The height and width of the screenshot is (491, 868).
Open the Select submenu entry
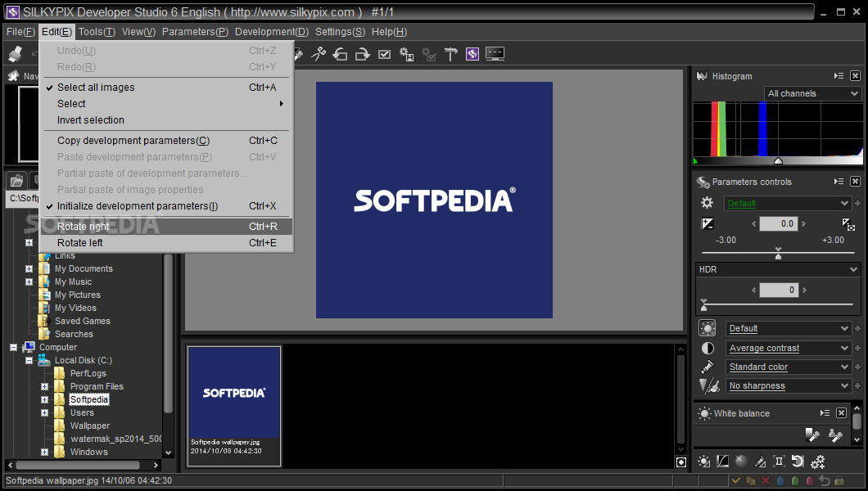(x=166, y=103)
